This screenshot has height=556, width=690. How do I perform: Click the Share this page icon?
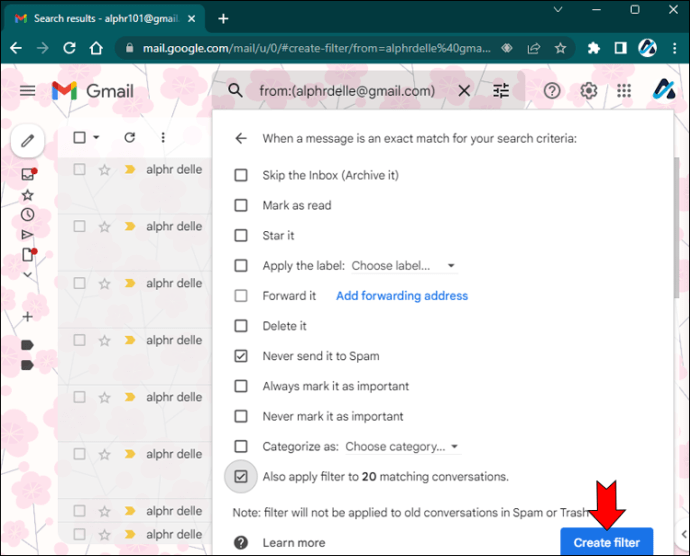pyautogui.click(x=534, y=48)
